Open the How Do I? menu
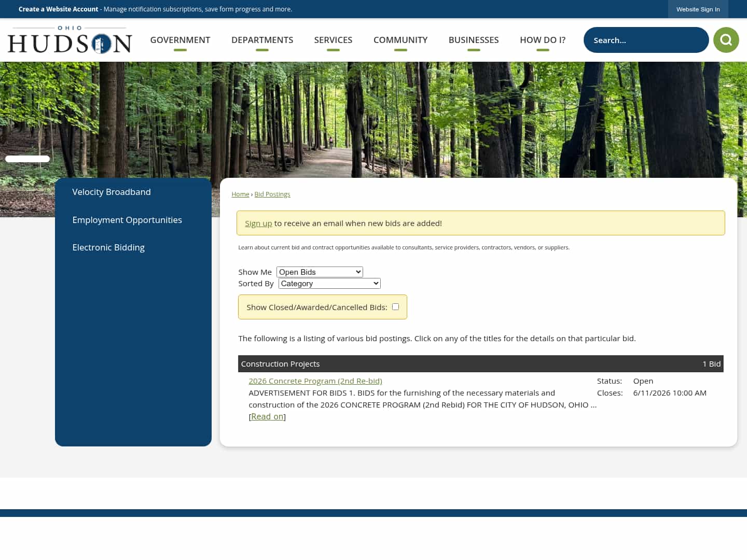The image size is (747, 560). [543, 40]
